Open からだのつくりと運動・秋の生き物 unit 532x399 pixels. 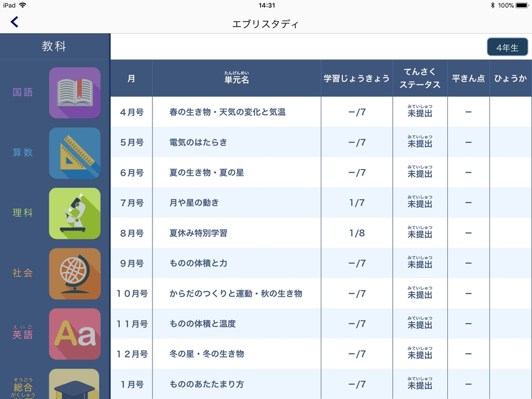pyautogui.click(x=236, y=294)
